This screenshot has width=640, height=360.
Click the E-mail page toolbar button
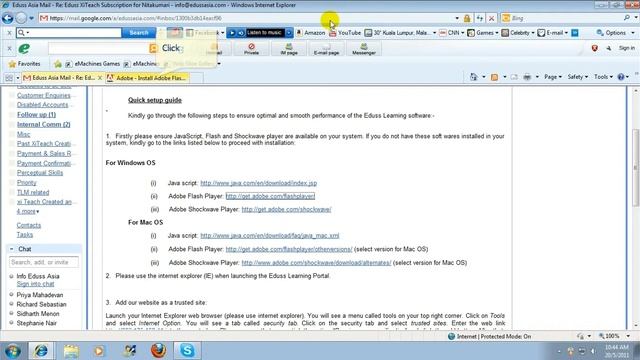(x=326, y=49)
